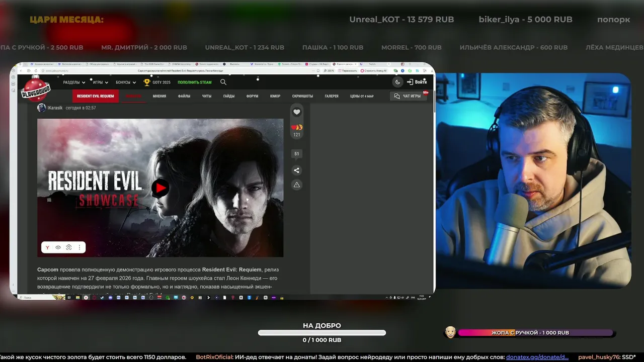
Task: Click the share icon beside the article
Action: (296, 170)
